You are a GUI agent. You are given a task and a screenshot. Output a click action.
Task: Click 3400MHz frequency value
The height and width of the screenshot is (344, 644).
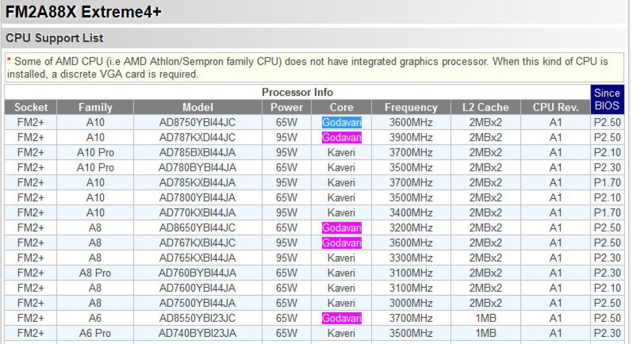point(411,213)
